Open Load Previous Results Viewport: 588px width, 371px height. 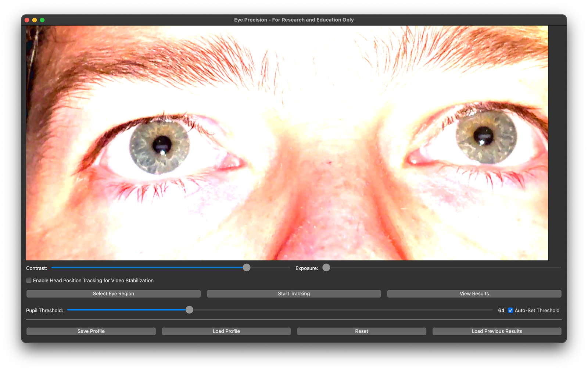pyautogui.click(x=496, y=331)
